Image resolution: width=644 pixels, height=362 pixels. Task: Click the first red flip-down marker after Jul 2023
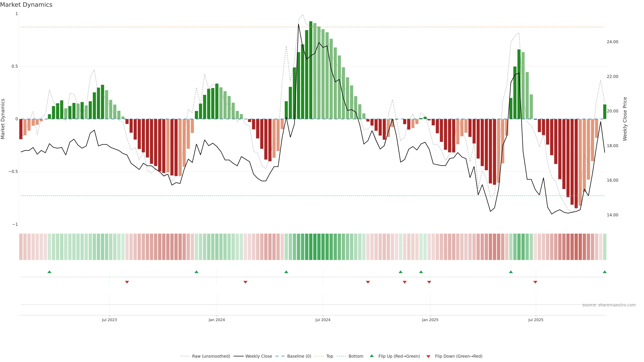[127, 282]
